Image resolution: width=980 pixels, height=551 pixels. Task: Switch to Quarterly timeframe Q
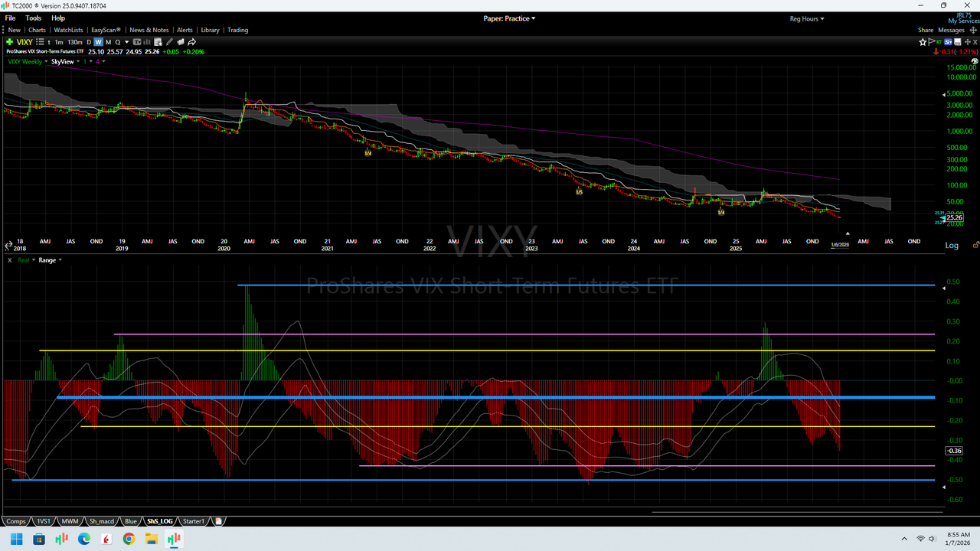[x=118, y=42]
